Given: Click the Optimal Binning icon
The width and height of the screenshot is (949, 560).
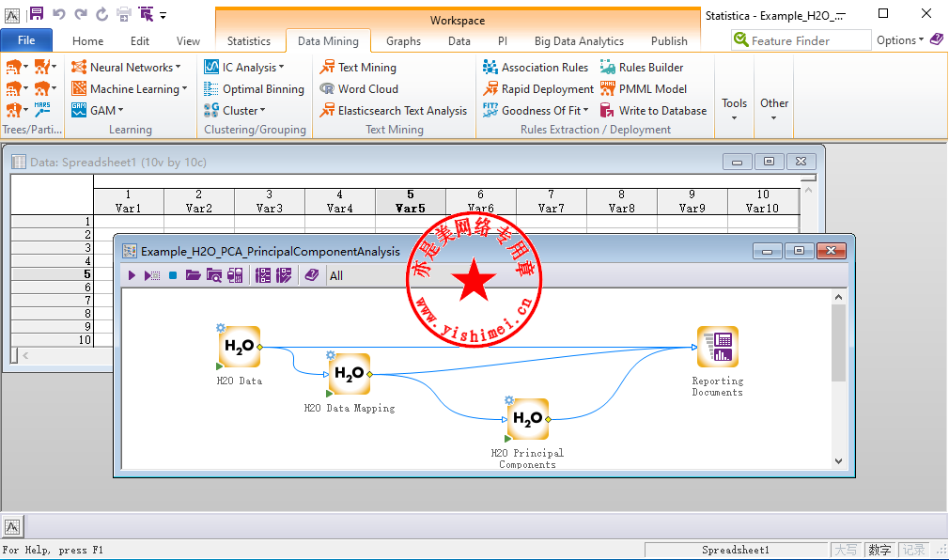Looking at the screenshot, I should click(x=211, y=89).
